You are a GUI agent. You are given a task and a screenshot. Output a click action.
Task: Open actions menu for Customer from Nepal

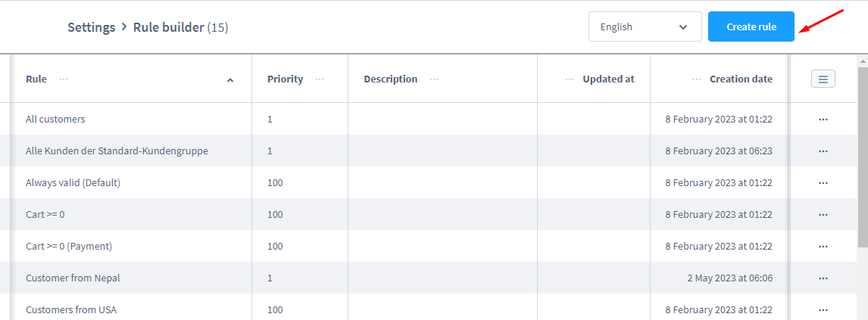[823, 278]
